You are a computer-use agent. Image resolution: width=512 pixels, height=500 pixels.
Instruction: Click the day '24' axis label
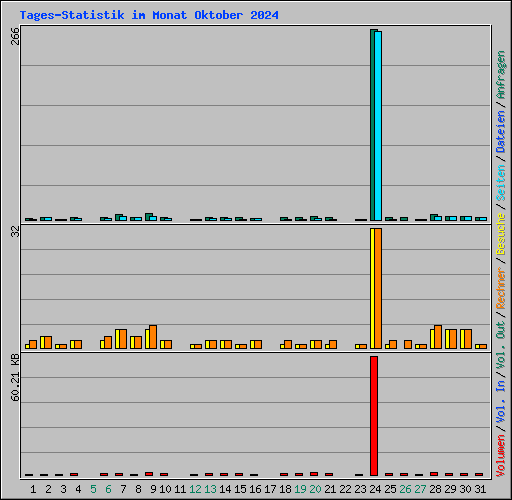coord(375,489)
